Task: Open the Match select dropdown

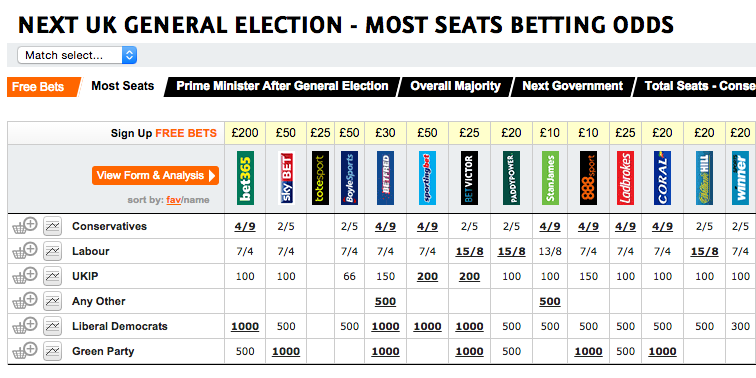Action: point(77,55)
